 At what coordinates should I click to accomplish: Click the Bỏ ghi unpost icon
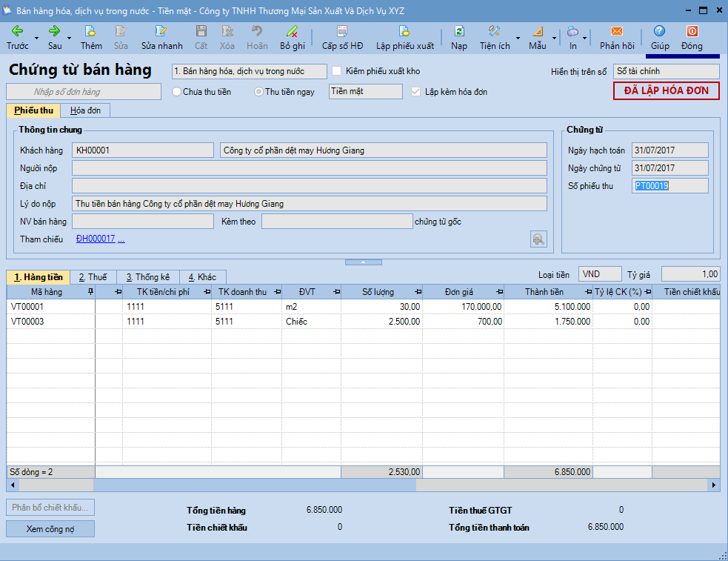click(x=293, y=31)
